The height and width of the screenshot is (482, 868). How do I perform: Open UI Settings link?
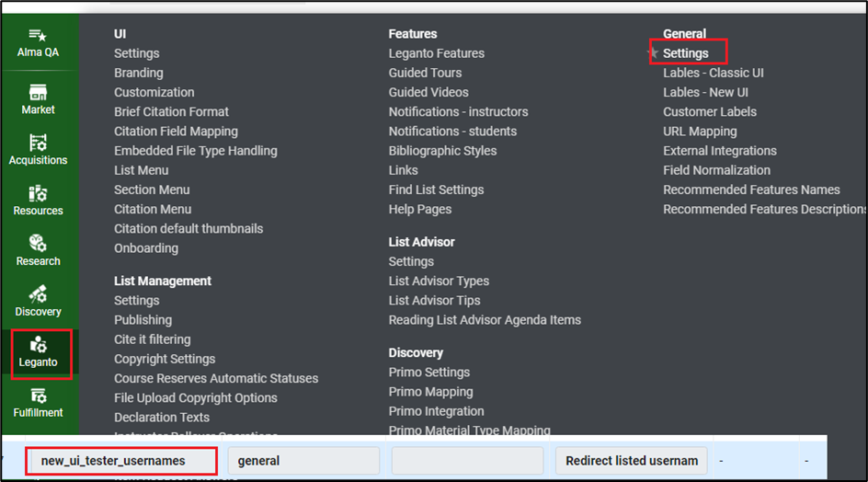(137, 53)
